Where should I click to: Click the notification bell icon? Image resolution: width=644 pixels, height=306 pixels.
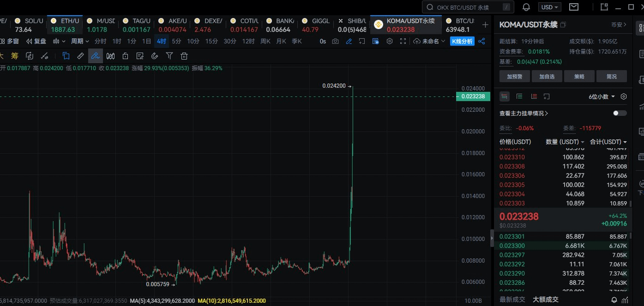pyautogui.click(x=526, y=7)
